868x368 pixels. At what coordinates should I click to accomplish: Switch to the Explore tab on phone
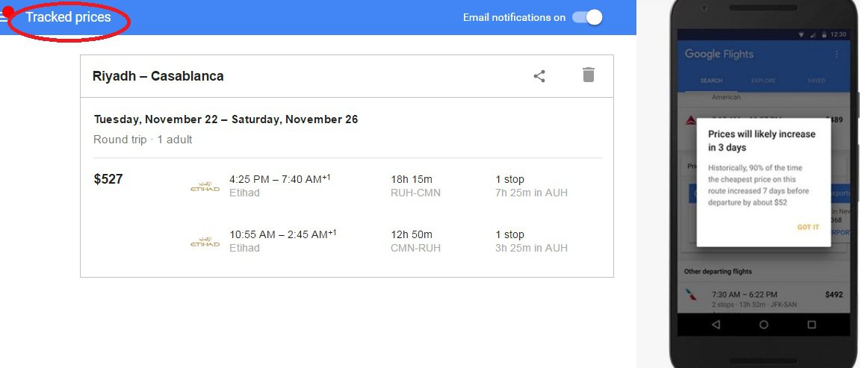(763, 81)
